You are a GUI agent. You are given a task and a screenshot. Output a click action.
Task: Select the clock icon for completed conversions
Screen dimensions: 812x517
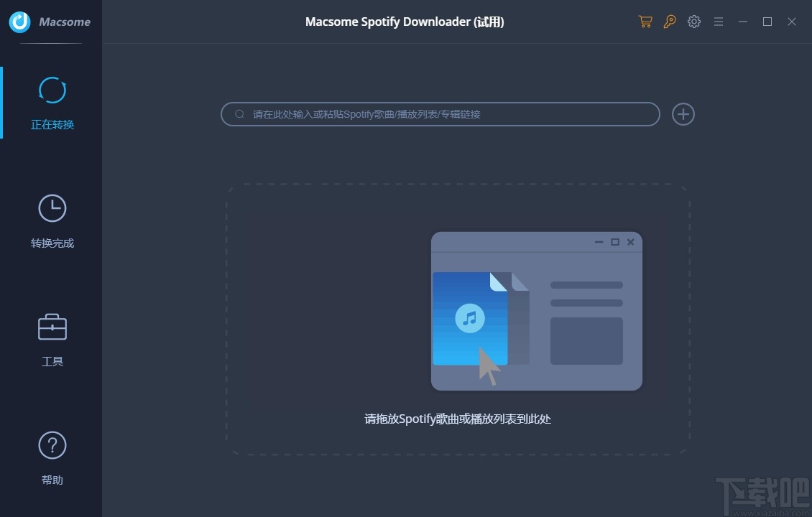51,208
